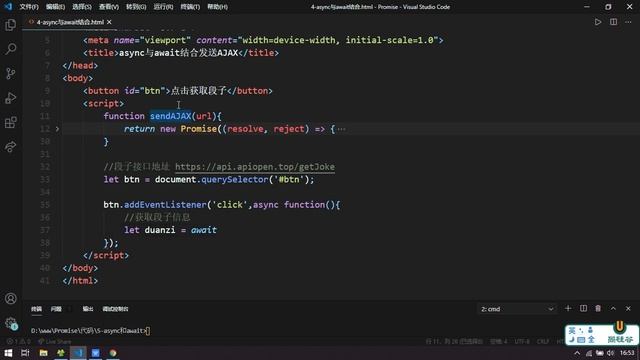Click the terminal prompt input line
The width and height of the screenshot is (640, 360).
pos(91,331)
